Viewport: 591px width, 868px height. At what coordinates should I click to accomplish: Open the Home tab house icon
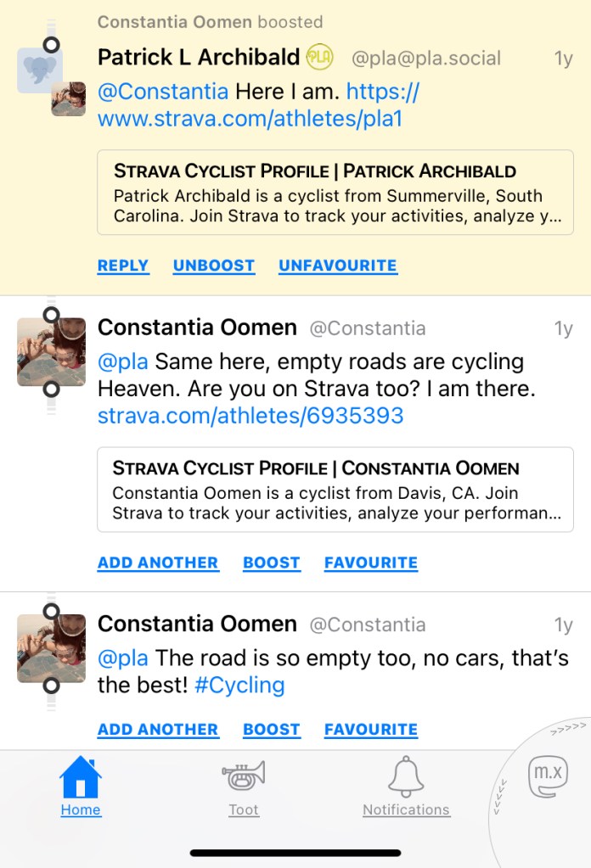click(x=81, y=777)
